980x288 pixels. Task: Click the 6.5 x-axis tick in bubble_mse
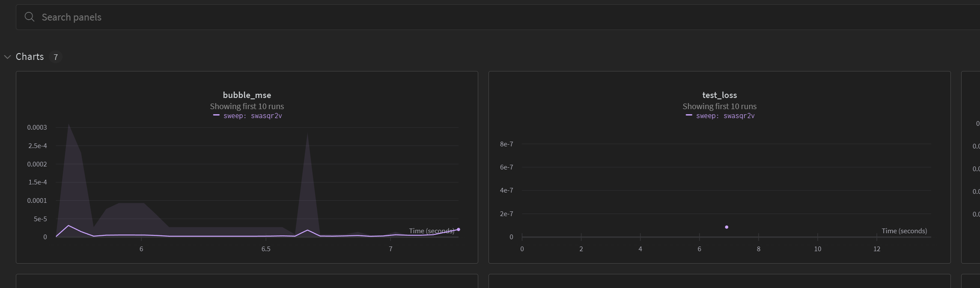tap(266, 249)
